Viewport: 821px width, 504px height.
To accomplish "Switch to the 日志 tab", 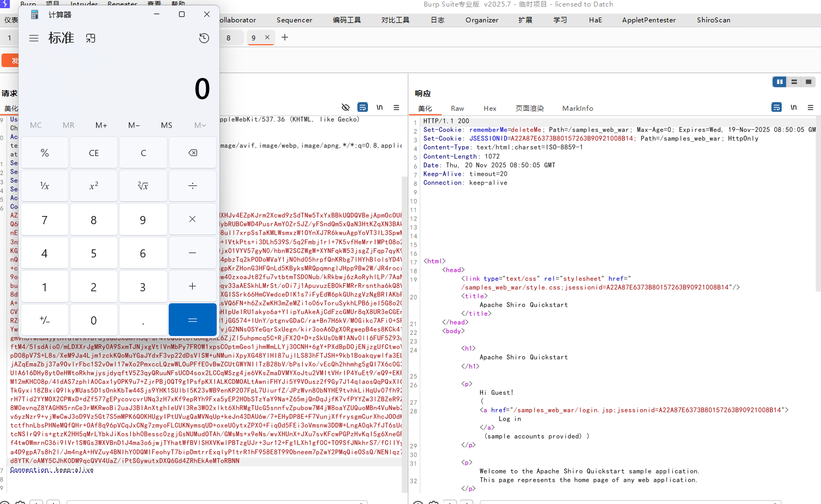I will tap(437, 20).
